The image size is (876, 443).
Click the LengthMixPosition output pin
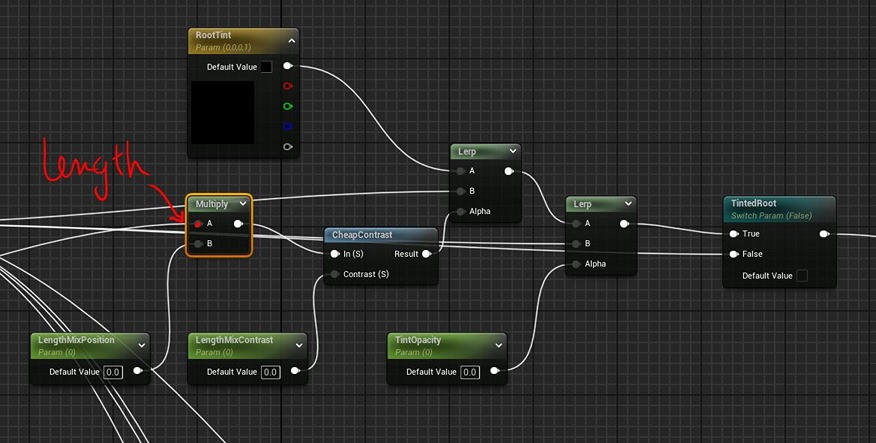pyautogui.click(x=137, y=370)
